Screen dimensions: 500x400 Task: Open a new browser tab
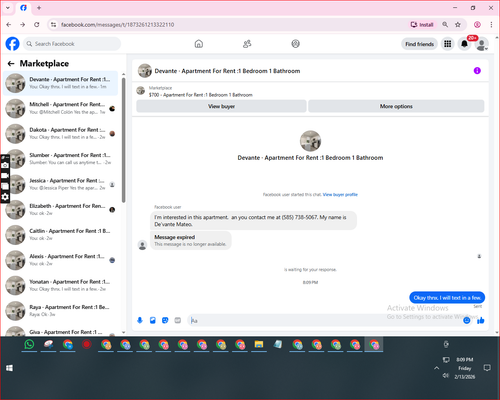click(x=39, y=8)
